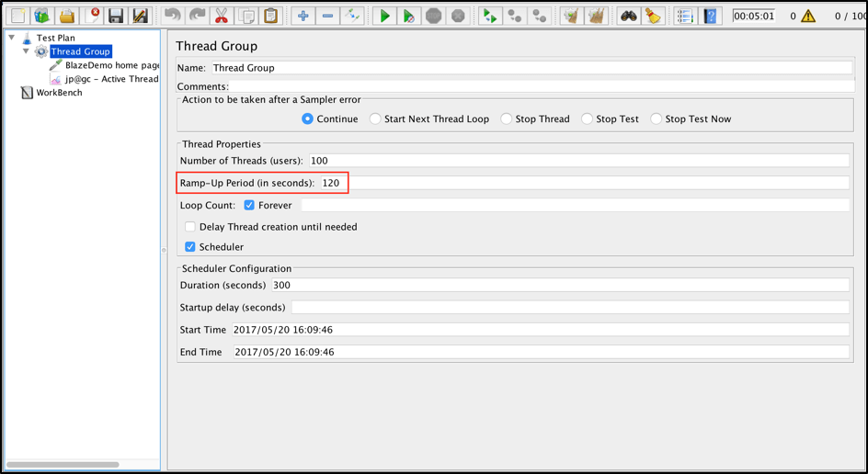Uncheck the Scheduler checkbox
This screenshot has width=868, height=474.
tap(190, 247)
